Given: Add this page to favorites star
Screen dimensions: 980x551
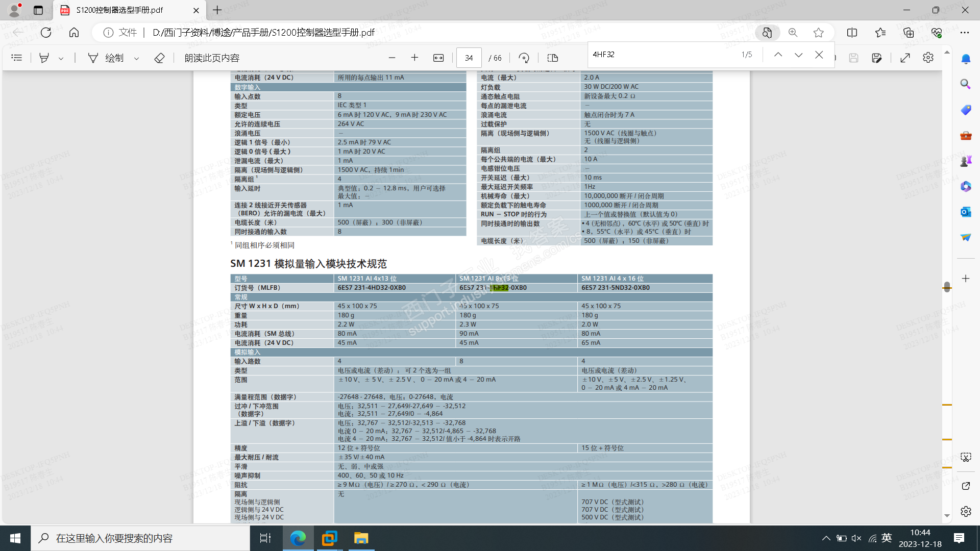Looking at the screenshot, I should 819,33.
